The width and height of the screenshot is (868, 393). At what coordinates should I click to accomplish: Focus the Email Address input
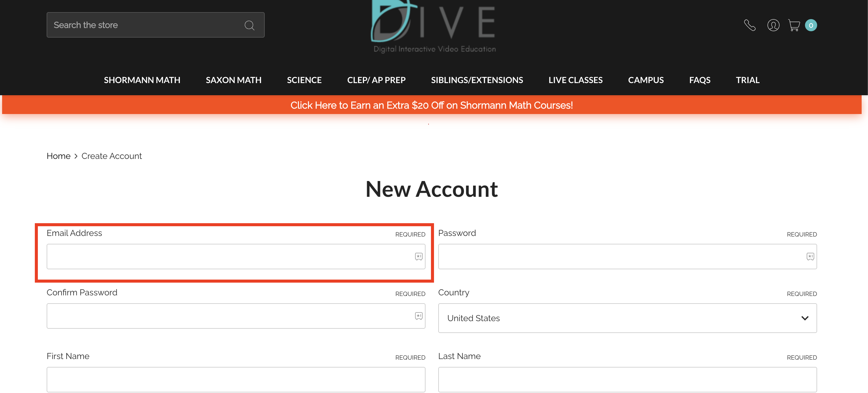click(236, 257)
